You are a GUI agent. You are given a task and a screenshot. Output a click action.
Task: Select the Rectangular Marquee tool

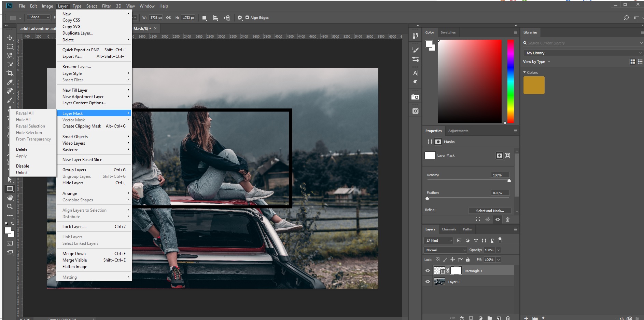tap(10, 46)
